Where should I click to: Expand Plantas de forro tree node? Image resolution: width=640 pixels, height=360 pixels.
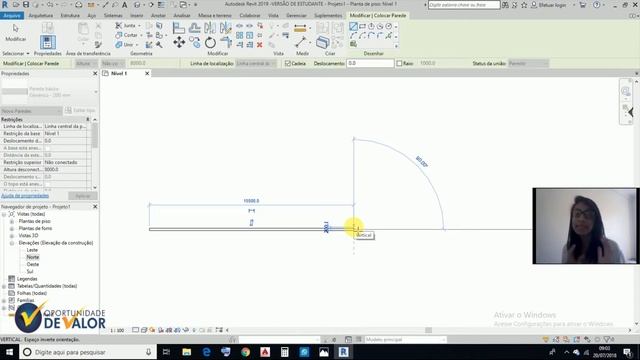pyautogui.click(x=12, y=229)
